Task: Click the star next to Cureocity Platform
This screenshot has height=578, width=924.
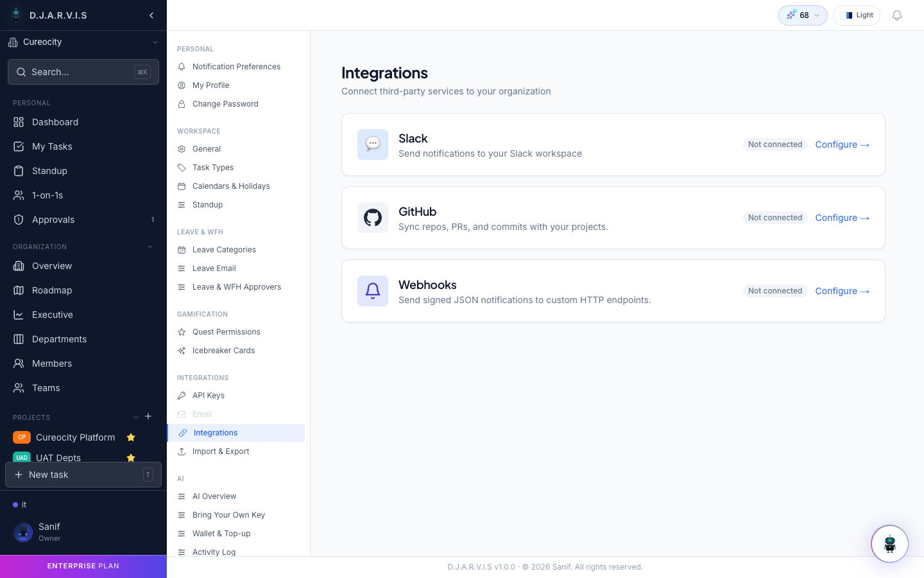Action: coord(131,437)
